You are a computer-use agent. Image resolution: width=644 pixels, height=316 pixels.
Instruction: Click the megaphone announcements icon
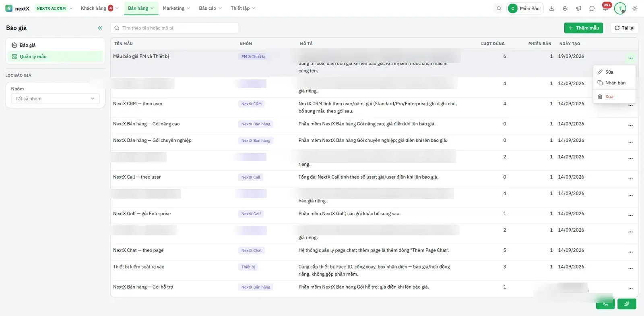coord(578,8)
